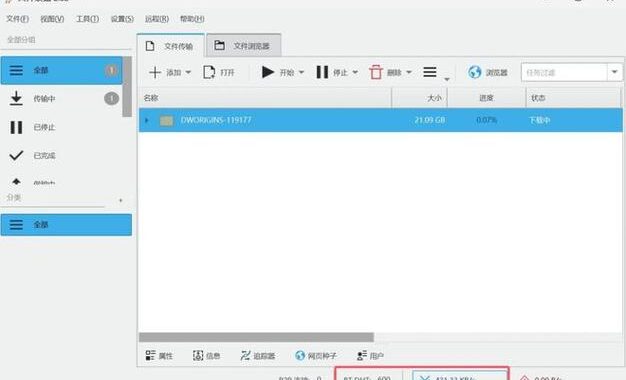This screenshot has height=380, width=626.
Task: Select the 传输中 download icon
Action: click(x=16, y=98)
